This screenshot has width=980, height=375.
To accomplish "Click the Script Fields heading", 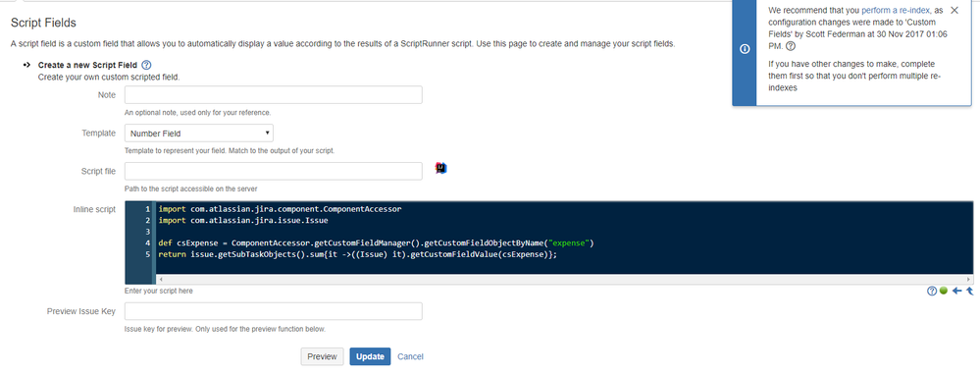I will click(43, 24).
